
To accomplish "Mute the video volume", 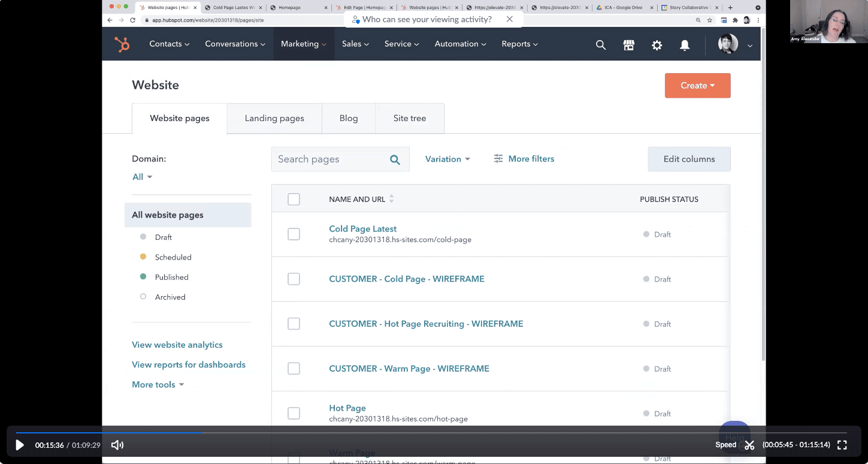I will [x=117, y=445].
